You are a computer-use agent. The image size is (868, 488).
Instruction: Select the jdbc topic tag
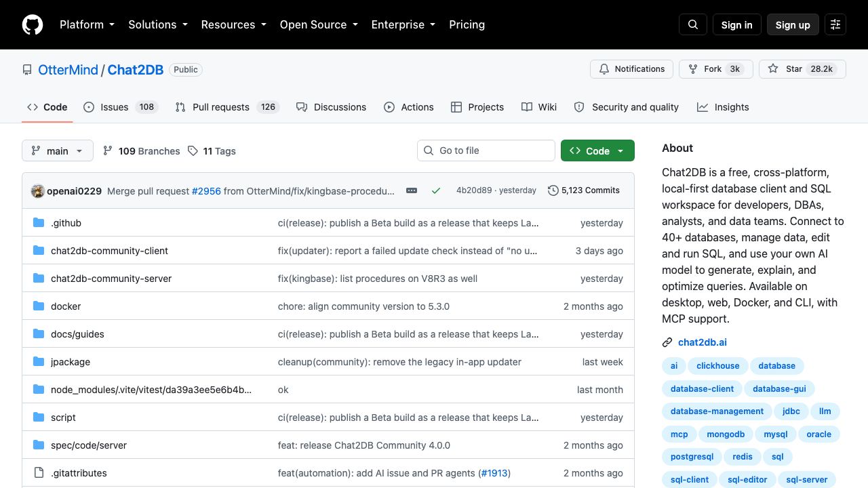point(791,411)
